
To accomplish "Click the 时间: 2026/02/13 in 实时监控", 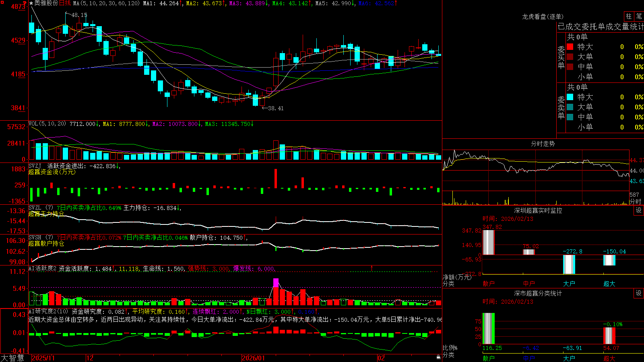I will point(508,219).
